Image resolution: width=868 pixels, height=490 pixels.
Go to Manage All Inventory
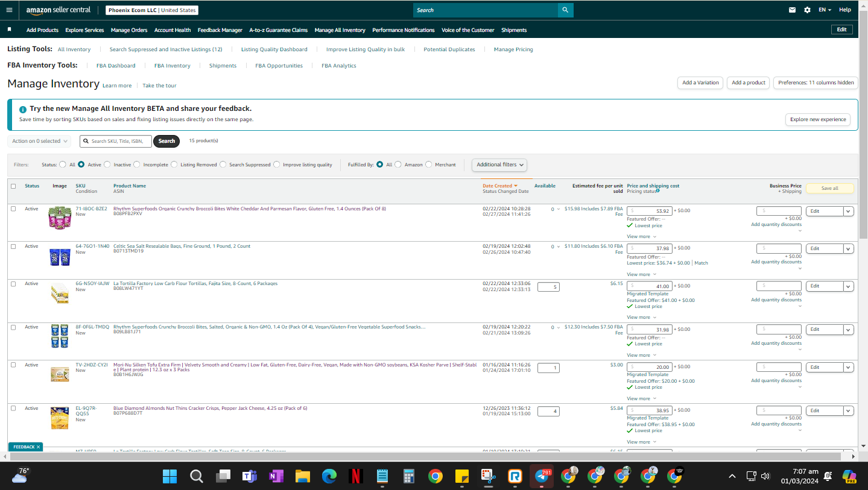coord(340,30)
